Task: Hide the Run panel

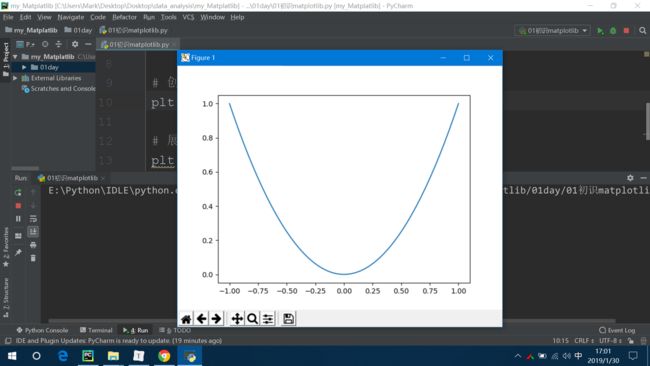Action: [x=643, y=178]
